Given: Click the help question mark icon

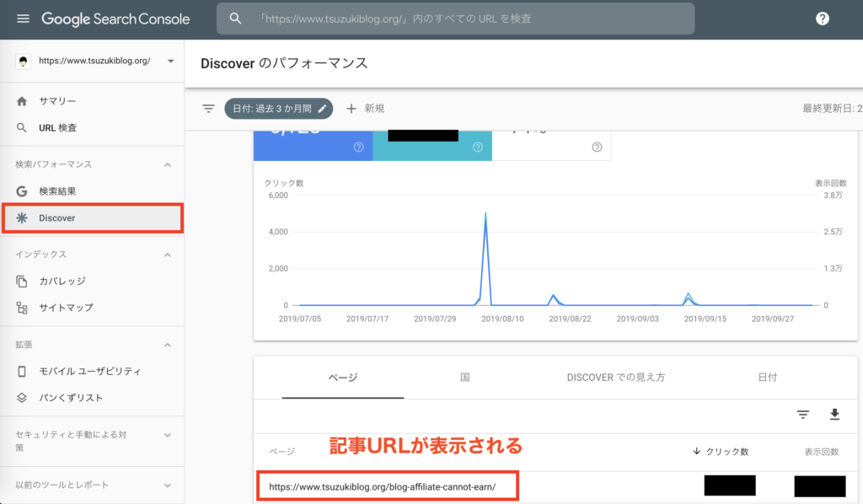Looking at the screenshot, I should point(823,19).
